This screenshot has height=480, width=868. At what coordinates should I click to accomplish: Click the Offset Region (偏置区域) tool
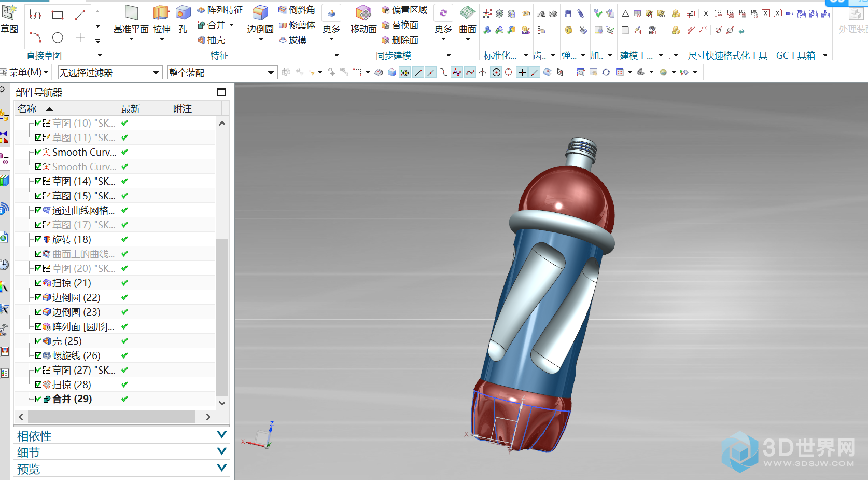pyautogui.click(x=404, y=10)
